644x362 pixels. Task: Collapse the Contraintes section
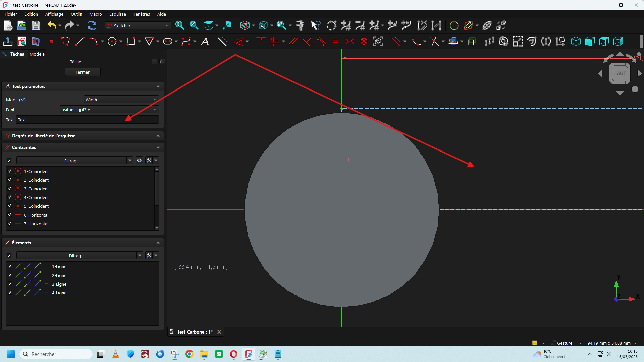[158, 147]
